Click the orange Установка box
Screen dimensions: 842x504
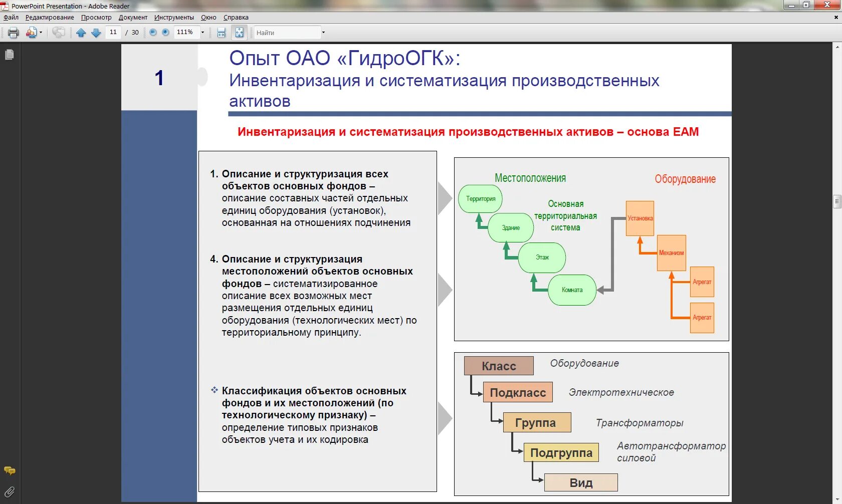point(640,218)
